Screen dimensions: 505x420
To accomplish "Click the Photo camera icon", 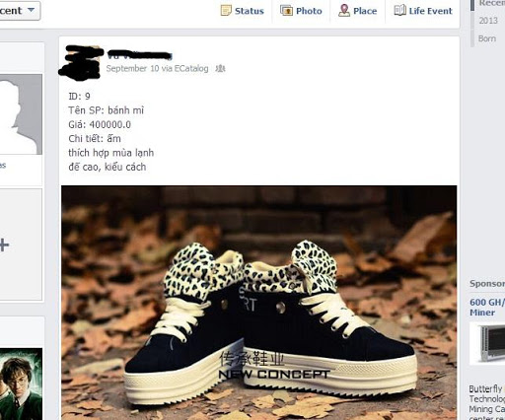I will point(286,10).
